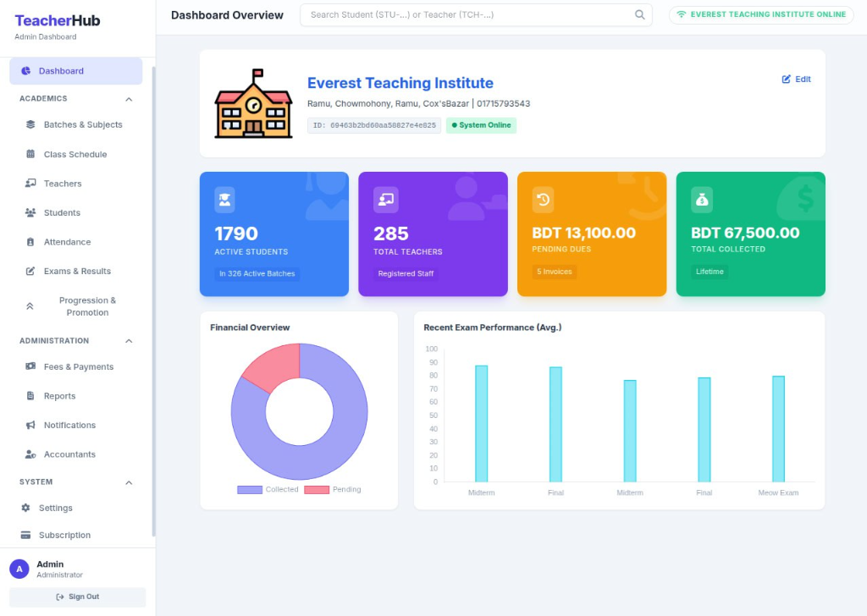This screenshot has width=867, height=616.
Task: Click the Admin avatar circle
Action: [19, 569]
